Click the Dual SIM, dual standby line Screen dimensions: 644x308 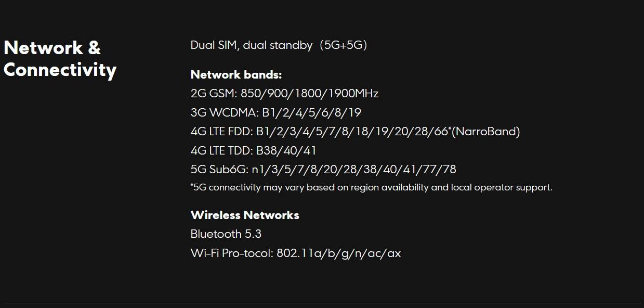(x=279, y=45)
